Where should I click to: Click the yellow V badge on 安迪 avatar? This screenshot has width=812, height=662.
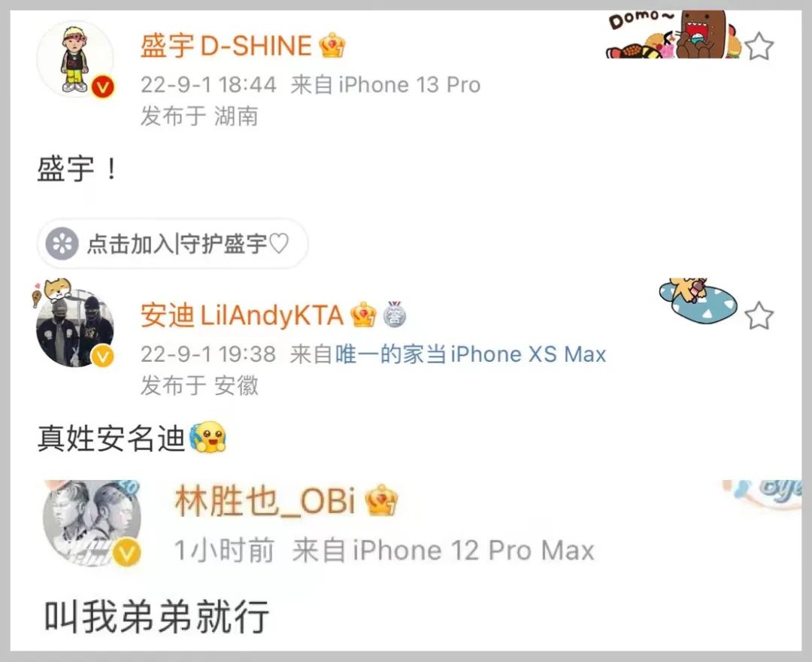[x=102, y=357]
